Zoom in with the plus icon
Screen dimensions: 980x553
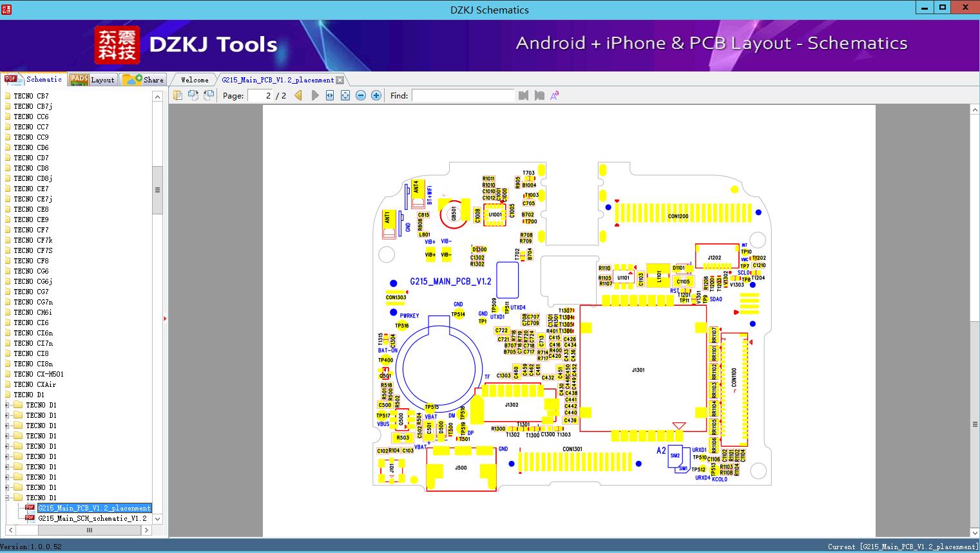click(376, 95)
